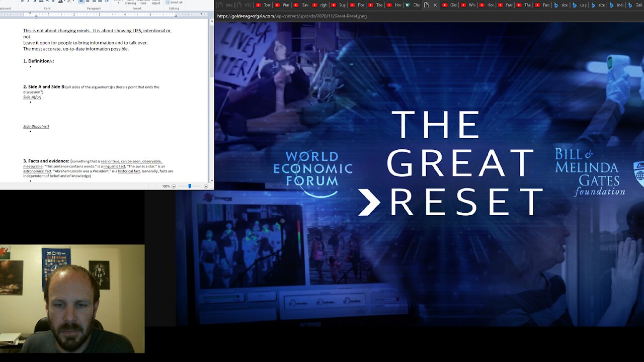Switch to the 'Sup' YouTube tab
The width and height of the screenshot is (644, 362).
coord(338,5)
